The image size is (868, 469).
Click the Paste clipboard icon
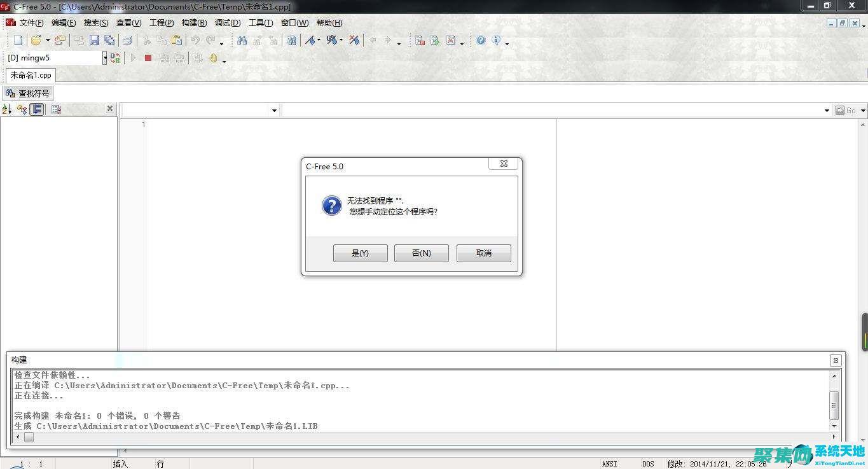(x=177, y=40)
